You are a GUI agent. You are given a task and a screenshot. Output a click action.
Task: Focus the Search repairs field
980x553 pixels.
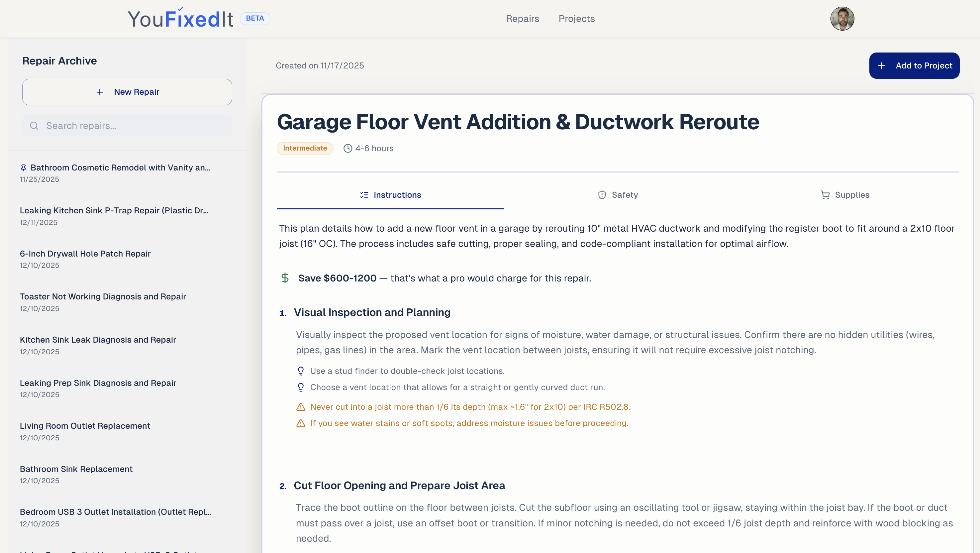127,126
